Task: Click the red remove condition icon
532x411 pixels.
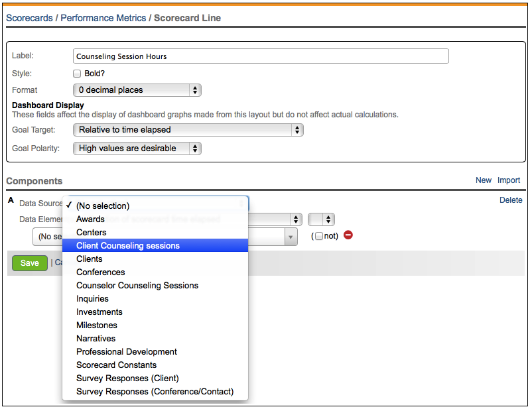Action: [x=348, y=235]
